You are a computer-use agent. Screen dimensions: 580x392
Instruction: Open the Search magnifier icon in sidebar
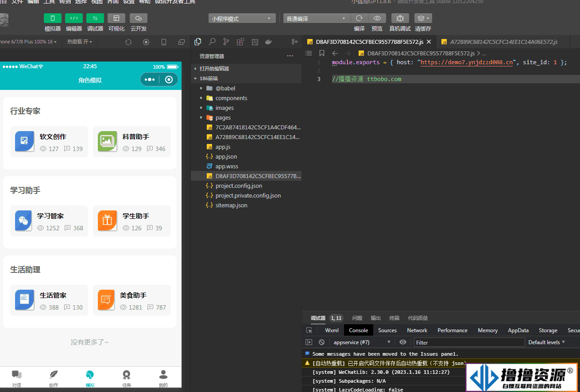pos(212,42)
